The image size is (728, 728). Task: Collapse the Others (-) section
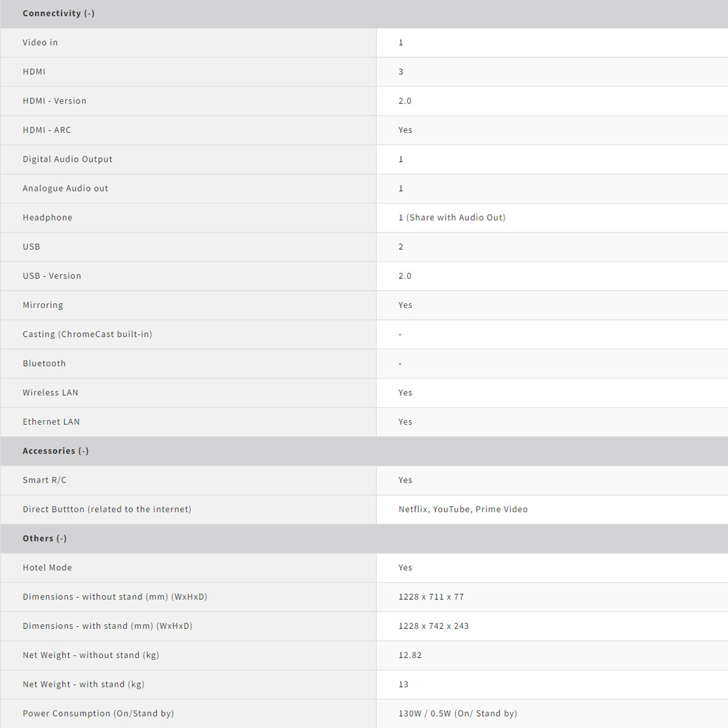coord(44,539)
